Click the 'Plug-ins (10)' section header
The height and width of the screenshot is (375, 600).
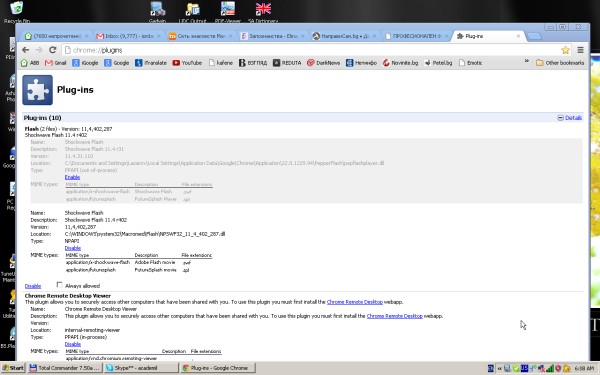coord(42,118)
